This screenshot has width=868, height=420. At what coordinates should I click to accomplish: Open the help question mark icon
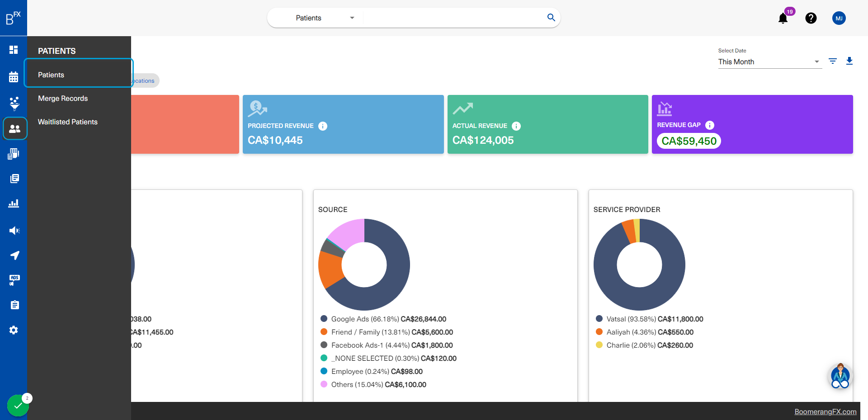811,18
